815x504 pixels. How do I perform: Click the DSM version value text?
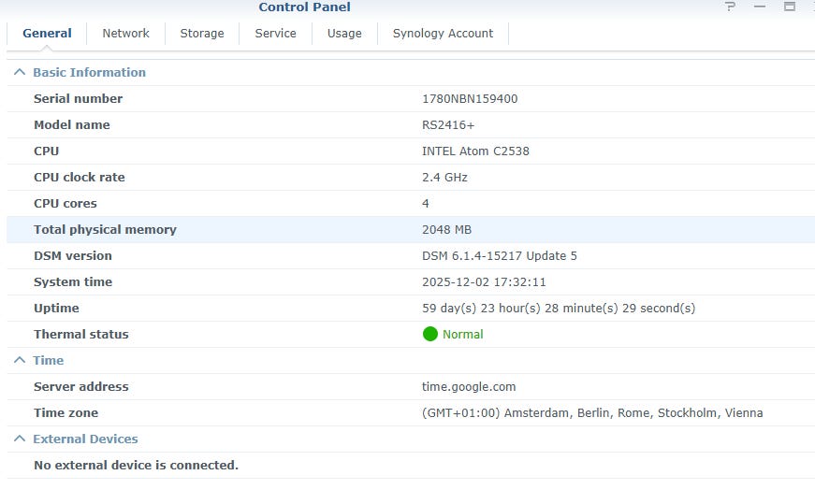499,255
